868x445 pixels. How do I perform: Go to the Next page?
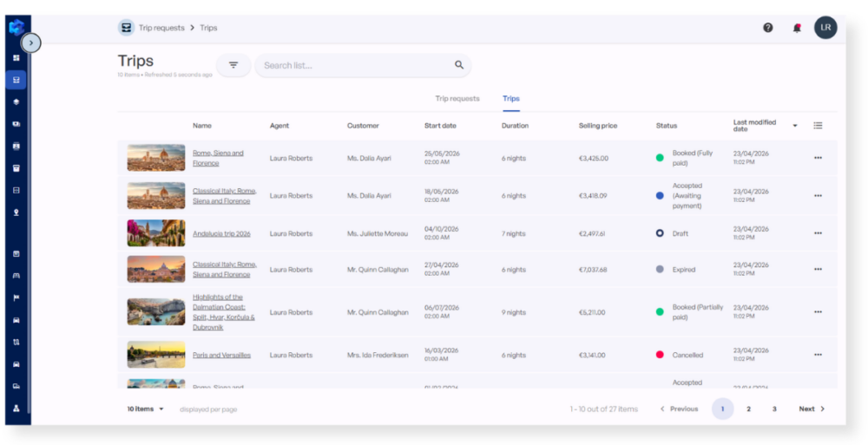tap(812, 409)
